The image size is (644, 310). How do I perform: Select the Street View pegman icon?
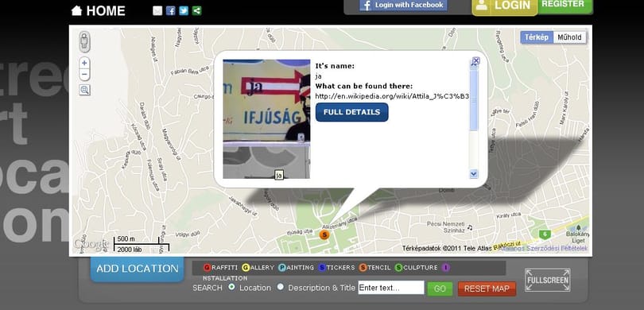click(x=84, y=41)
